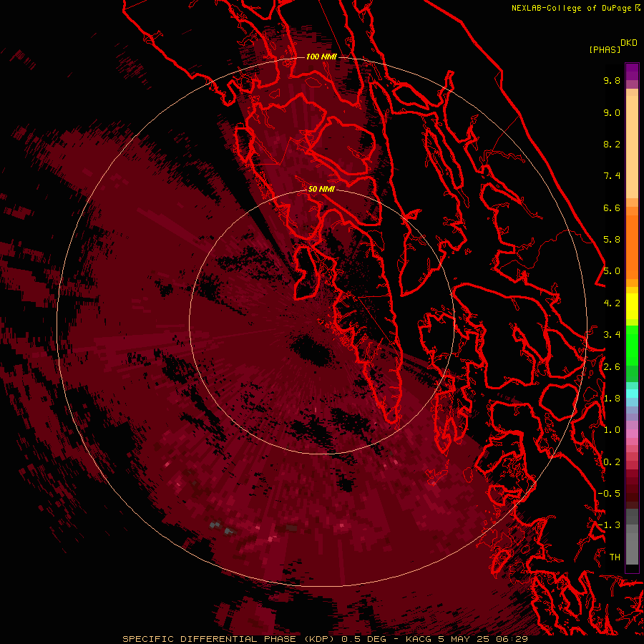Viewport: 644px width, 644px height.
Task: Select the 8.2 scale label
Action: (x=612, y=144)
